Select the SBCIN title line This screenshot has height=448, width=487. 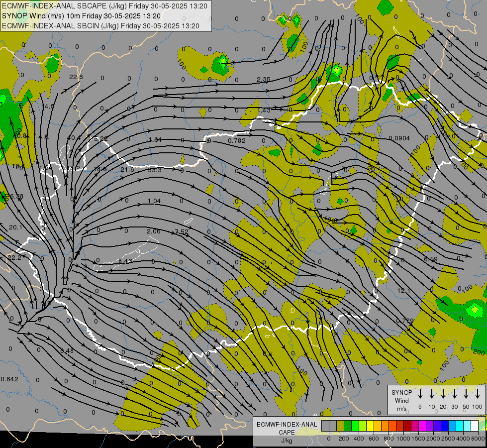pos(100,26)
